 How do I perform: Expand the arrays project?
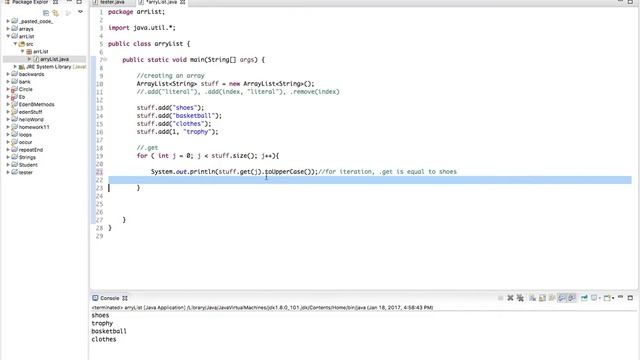8,29
